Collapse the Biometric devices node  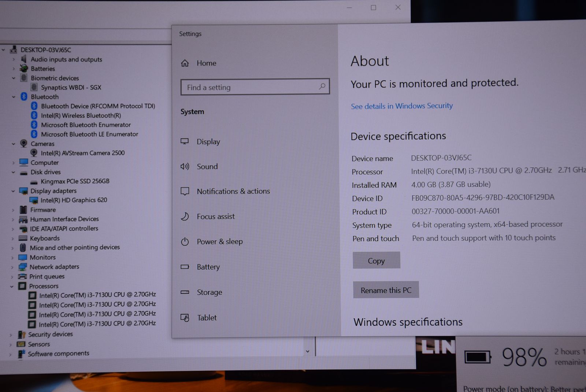[14, 78]
